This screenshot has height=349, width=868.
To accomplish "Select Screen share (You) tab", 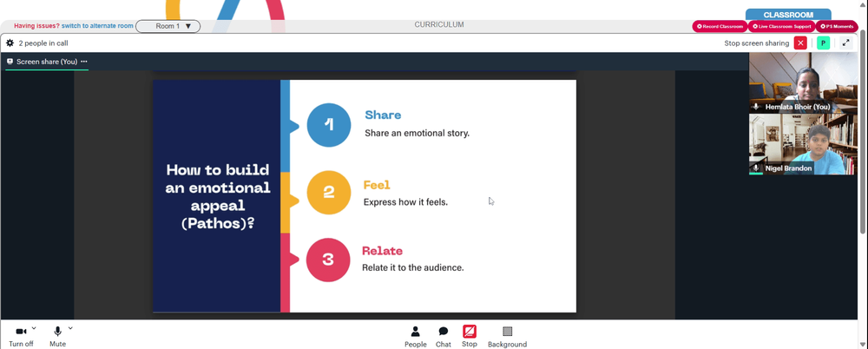I will click(x=47, y=62).
